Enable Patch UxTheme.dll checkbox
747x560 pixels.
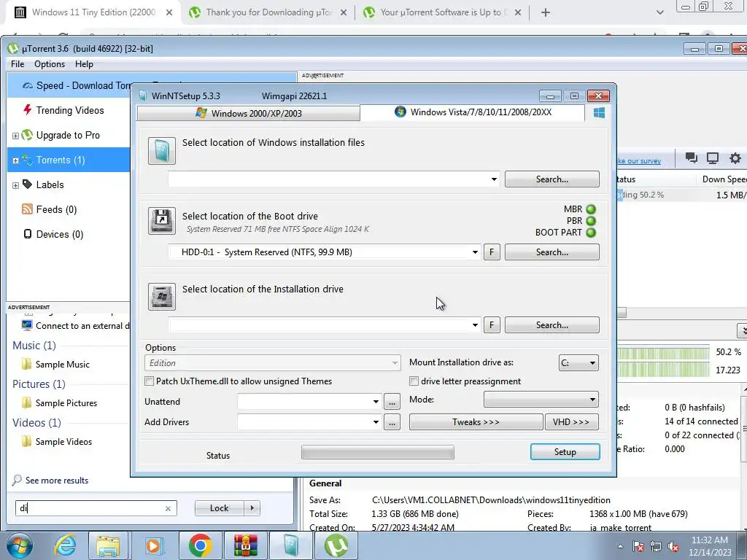(149, 381)
